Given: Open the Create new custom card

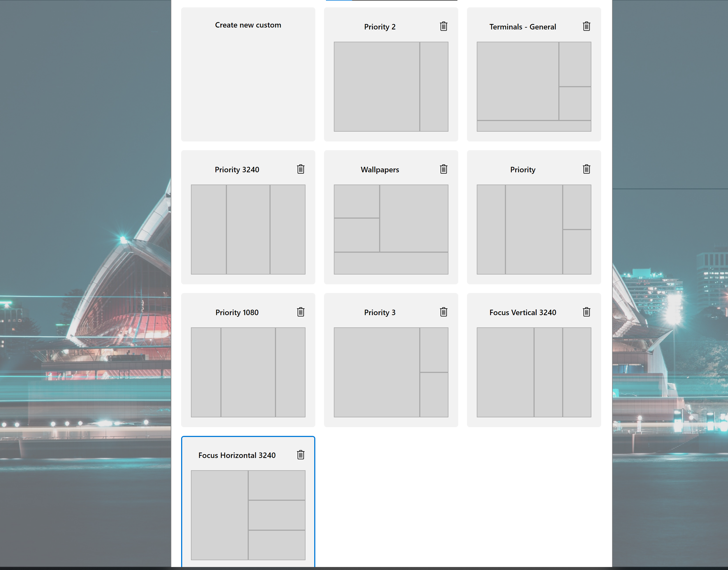Looking at the screenshot, I should point(248,74).
